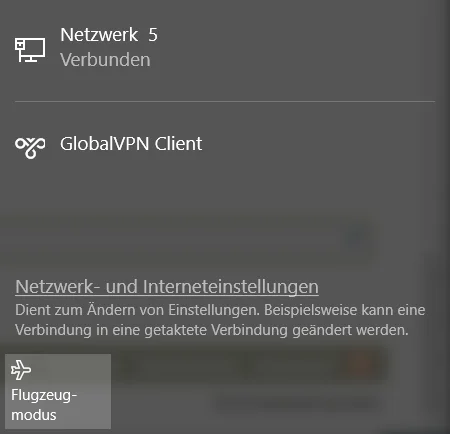Screen dimensions: 450x434
Task: Open the Netzwerk- und Interneteinstellungen link
Action: [167, 286]
